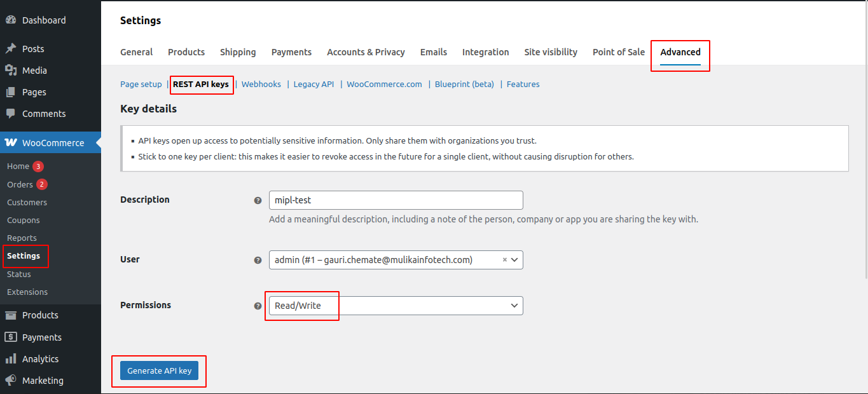This screenshot has width=868, height=394.
Task: Open the Permissions Read/Write dropdown
Action: (396, 306)
